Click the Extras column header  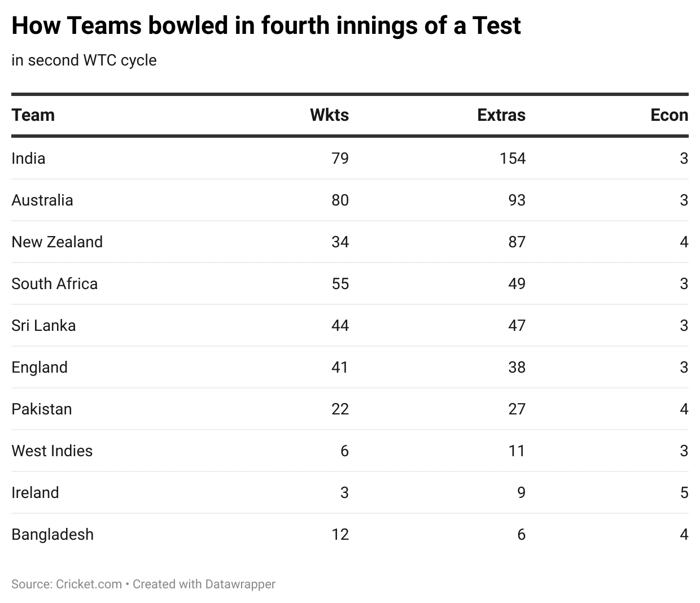click(501, 115)
